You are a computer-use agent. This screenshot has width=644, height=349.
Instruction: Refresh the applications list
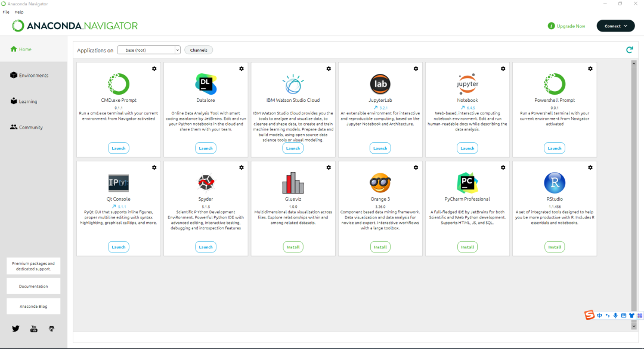pyautogui.click(x=629, y=50)
